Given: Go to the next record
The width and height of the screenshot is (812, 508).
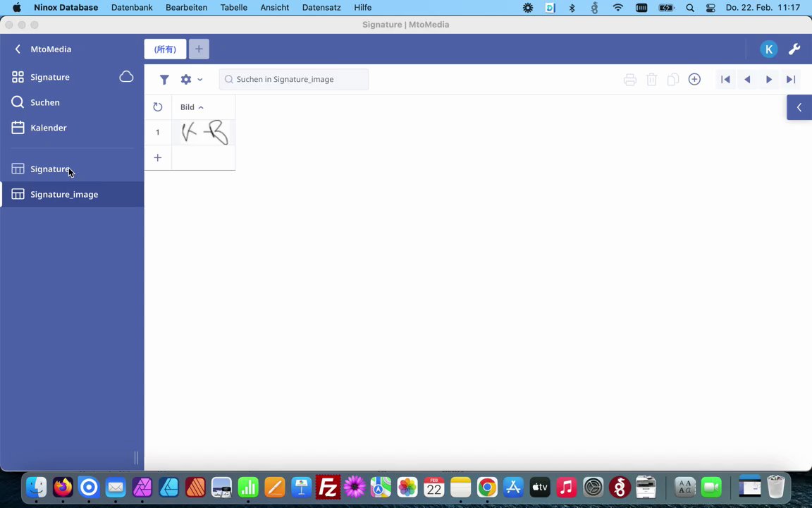Looking at the screenshot, I should (x=769, y=79).
